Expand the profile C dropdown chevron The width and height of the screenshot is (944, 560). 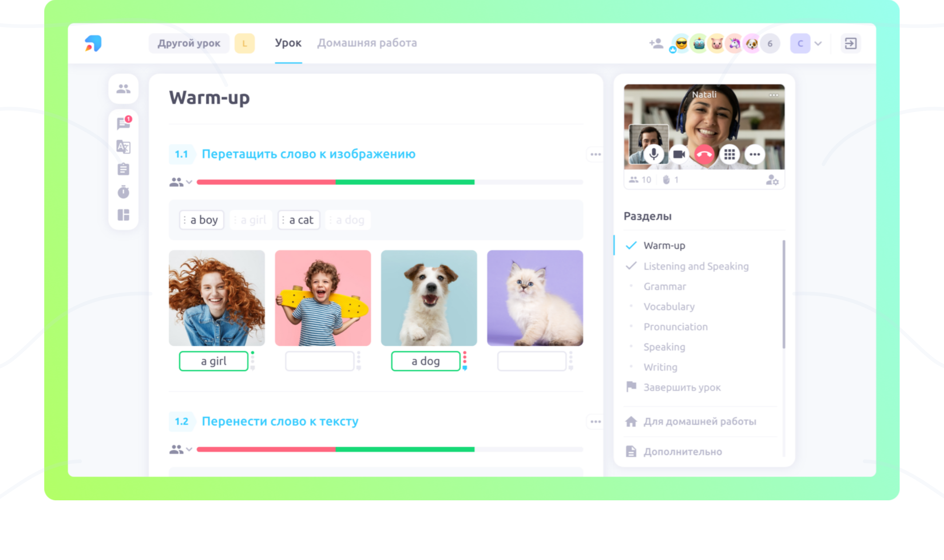[x=818, y=43]
